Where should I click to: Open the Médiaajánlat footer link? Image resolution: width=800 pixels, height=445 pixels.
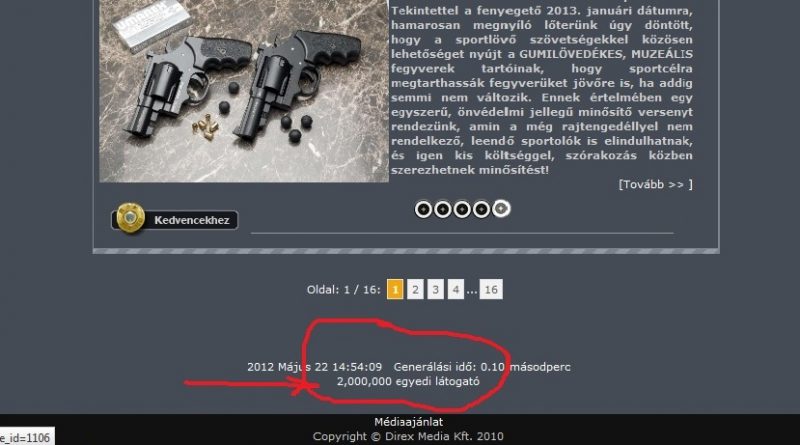[408, 422]
